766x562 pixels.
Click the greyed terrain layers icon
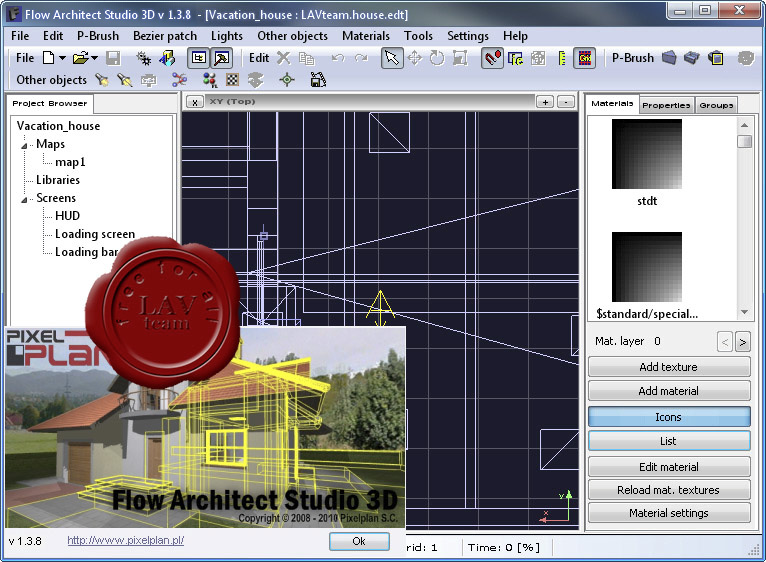point(255,80)
